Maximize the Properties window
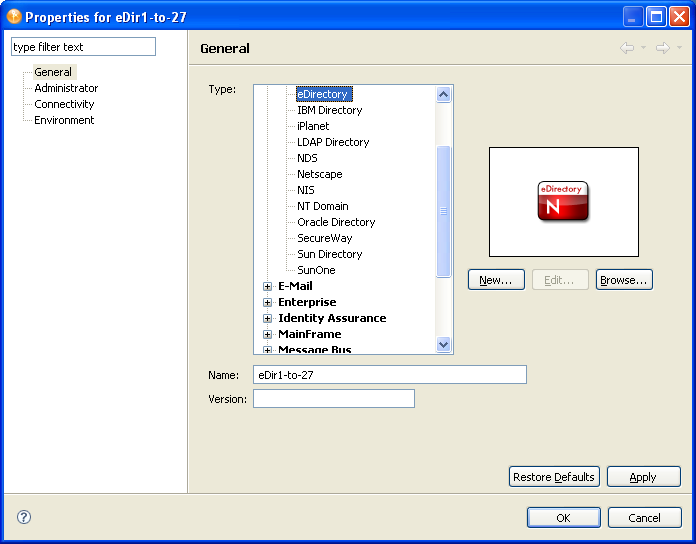This screenshot has width=696, height=544. [x=656, y=17]
